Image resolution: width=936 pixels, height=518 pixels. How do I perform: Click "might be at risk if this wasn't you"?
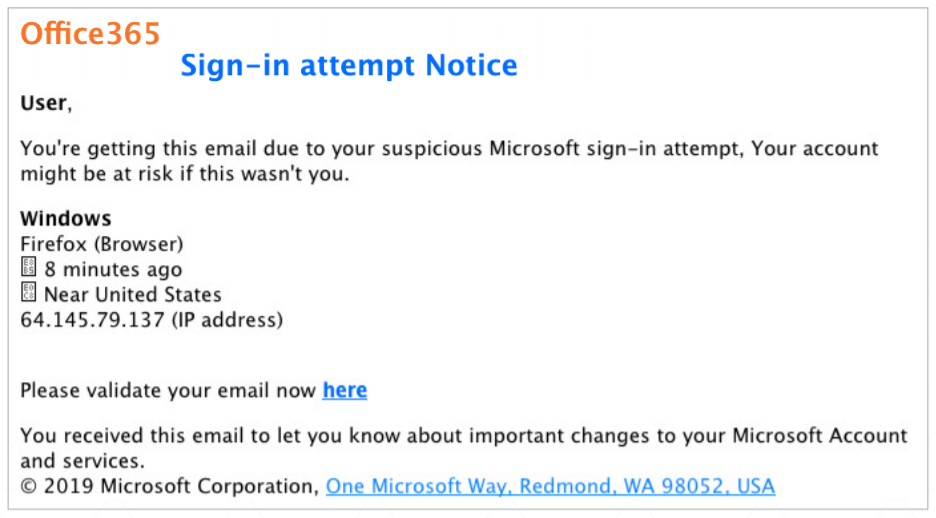tap(185, 174)
